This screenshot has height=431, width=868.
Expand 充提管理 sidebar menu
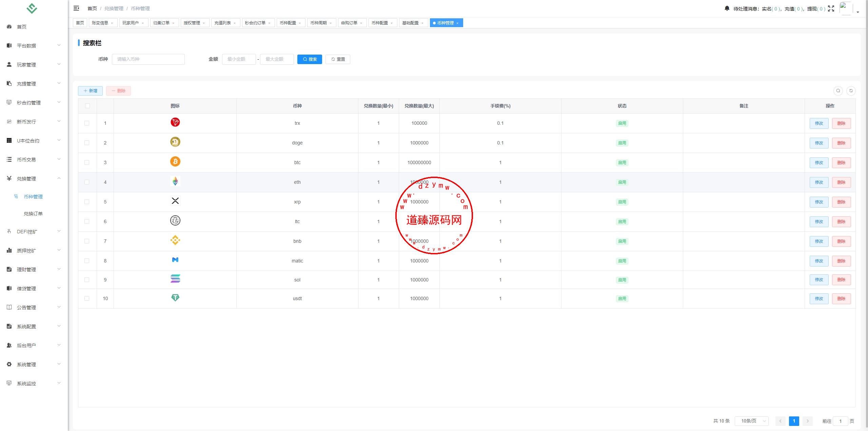point(34,84)
